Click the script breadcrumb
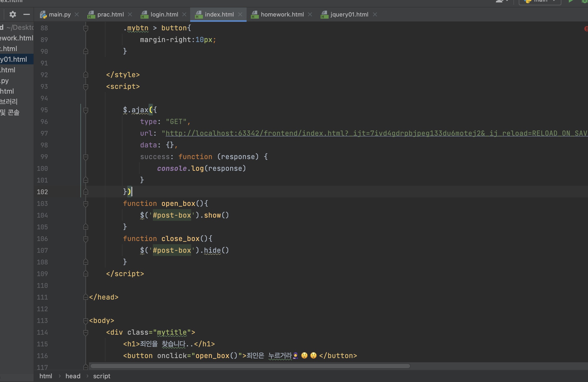The width and height of the screenshot is (588, 382). [x=102, y=376]
